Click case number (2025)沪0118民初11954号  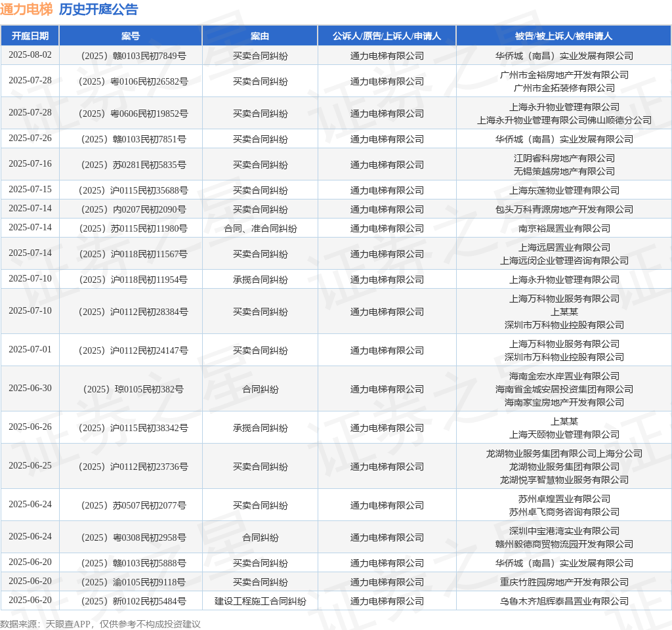[x=133, y=280]
